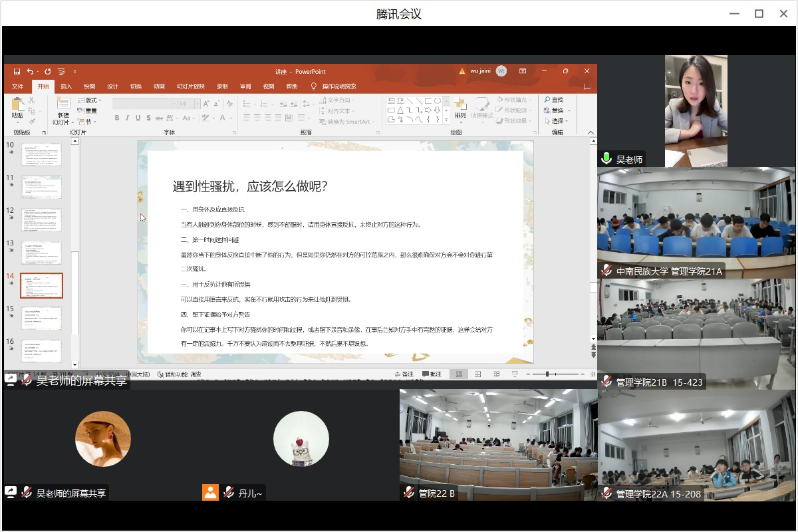This screenshot has width=798, height=532.
Task: Click the New Slide icon
Action: click(63, 106)
